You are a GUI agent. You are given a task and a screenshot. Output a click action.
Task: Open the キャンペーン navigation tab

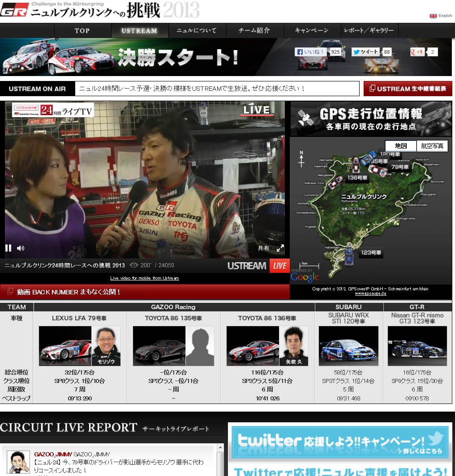pyautogui.click(x=312, y=31)
